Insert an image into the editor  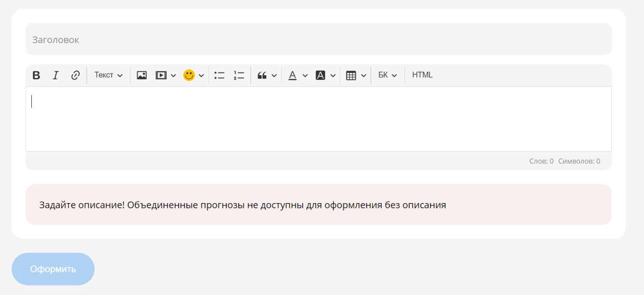pyautogui.click(x=142, y=76)
